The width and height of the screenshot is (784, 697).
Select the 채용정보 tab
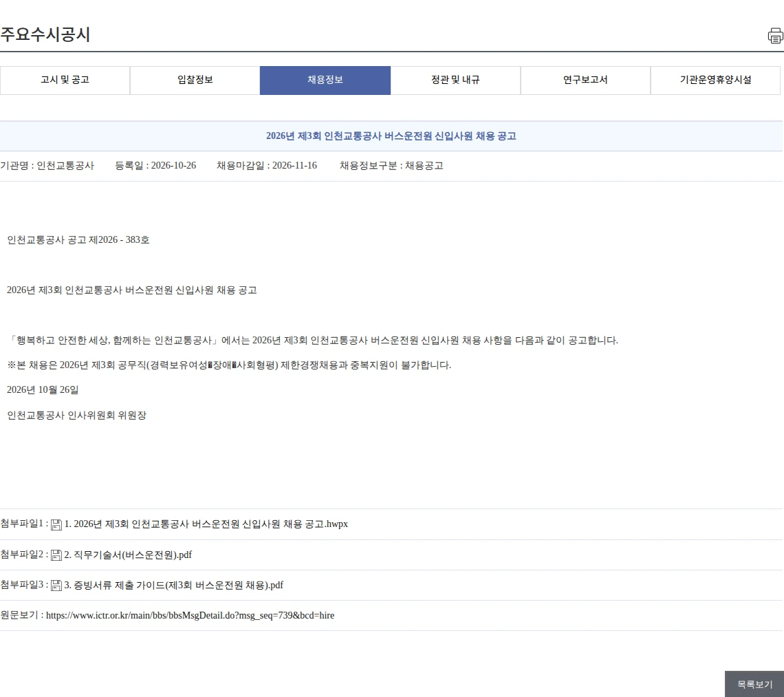coord(325,80)
